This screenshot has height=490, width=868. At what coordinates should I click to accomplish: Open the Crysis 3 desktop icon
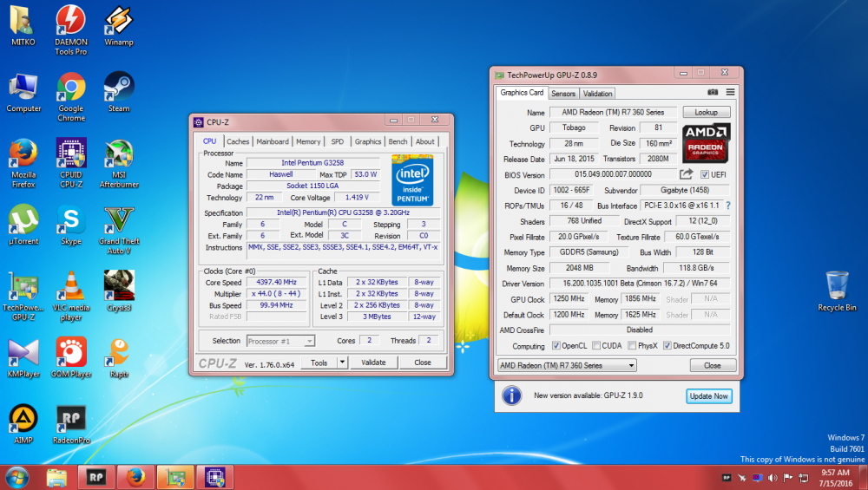118,291
